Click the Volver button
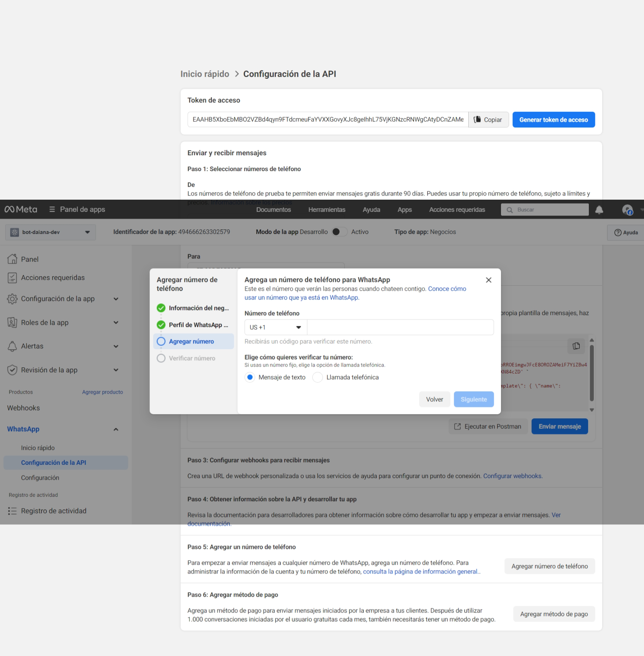The width and height of the screenshot is (644, 656). click(434, 400)
